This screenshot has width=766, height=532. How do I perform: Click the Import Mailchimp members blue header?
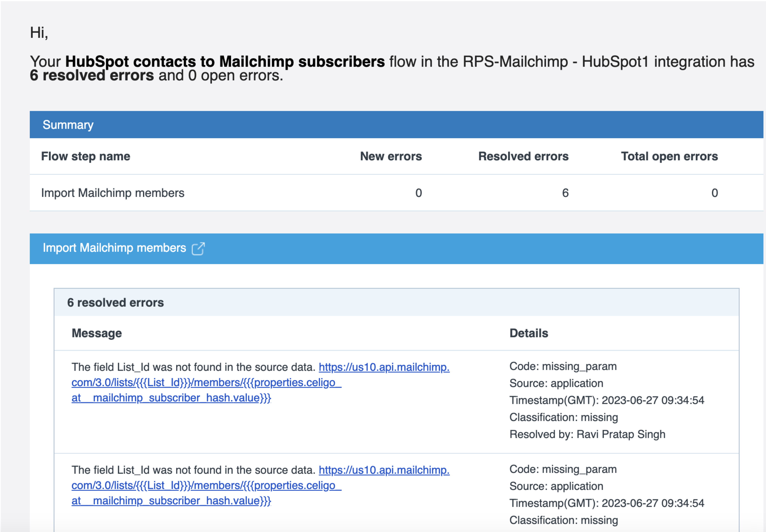point(114,248)
